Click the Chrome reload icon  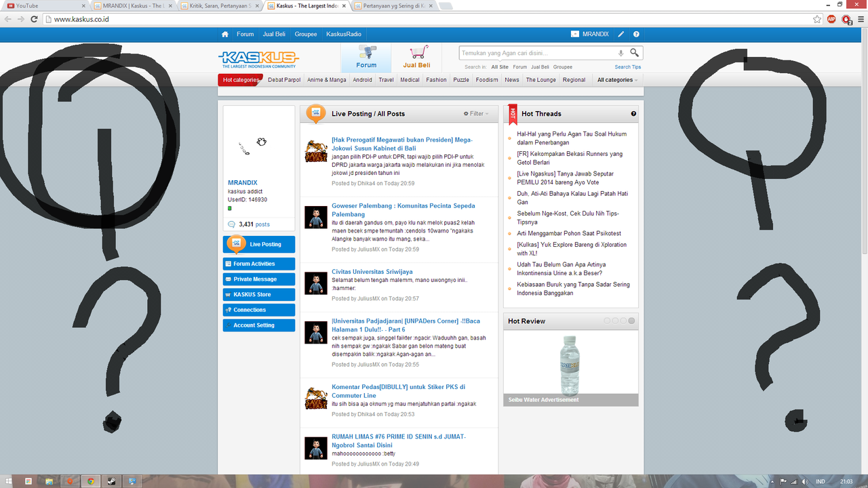point(35,19)
